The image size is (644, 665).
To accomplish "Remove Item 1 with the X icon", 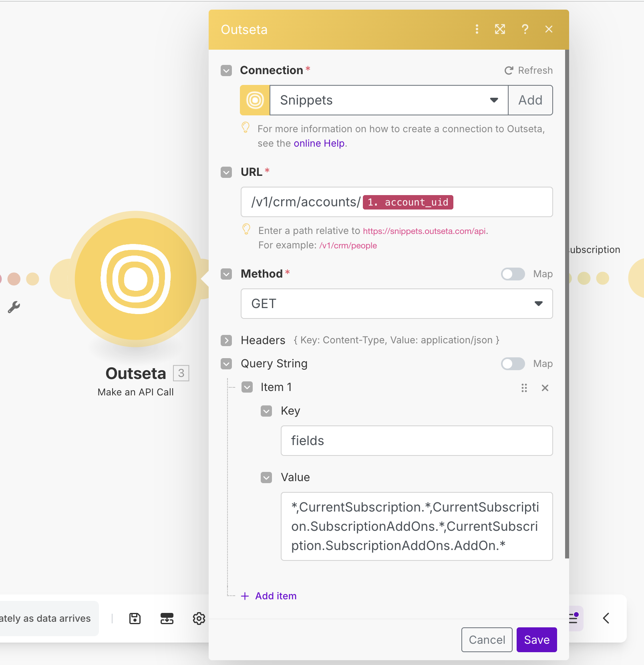I will [x=545, y=388].
